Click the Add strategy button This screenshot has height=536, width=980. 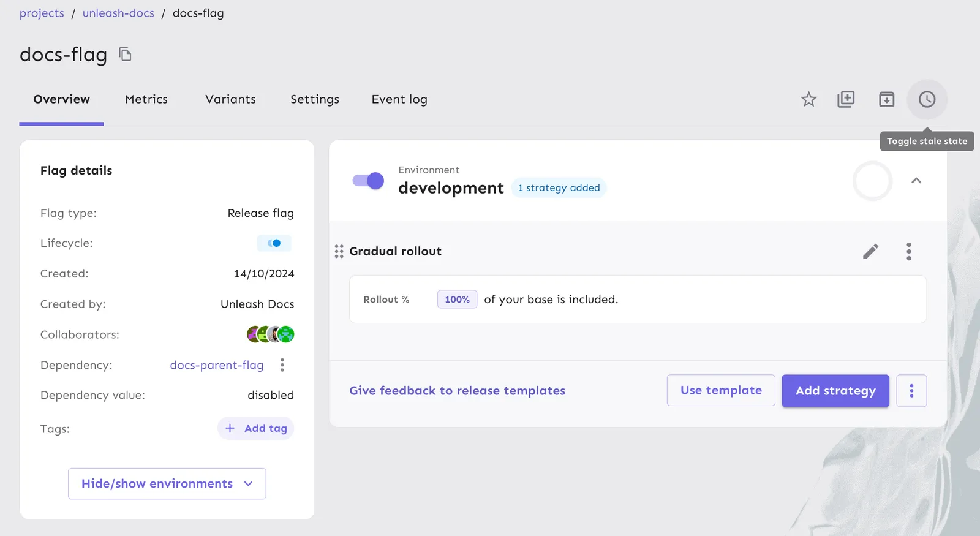click(x=835, y=391)
